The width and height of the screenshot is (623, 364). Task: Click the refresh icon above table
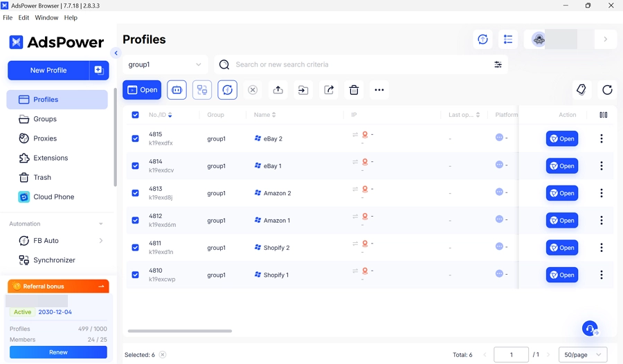point(607,90)
